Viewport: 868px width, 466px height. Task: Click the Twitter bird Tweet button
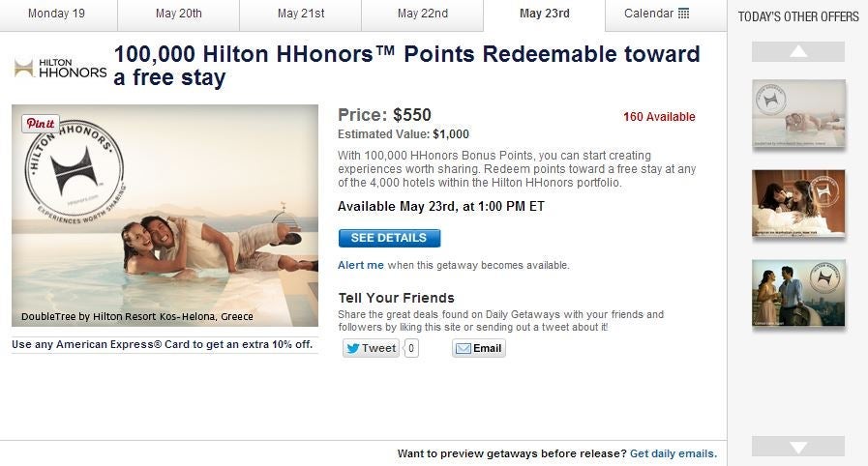pyautogui.click(x=371, y=348)
